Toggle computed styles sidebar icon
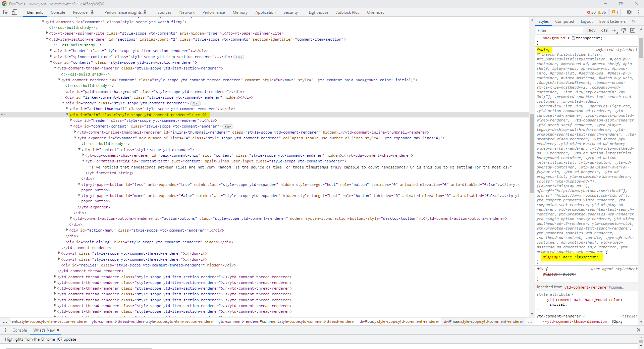This screenshot has width=644, height=349. coord(633,30)
